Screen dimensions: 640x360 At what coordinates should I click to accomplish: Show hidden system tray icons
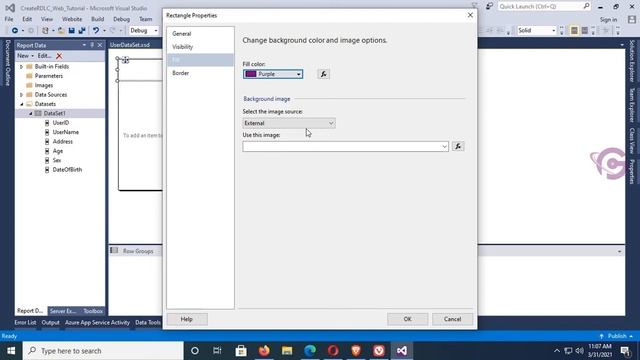coord(557,351)
